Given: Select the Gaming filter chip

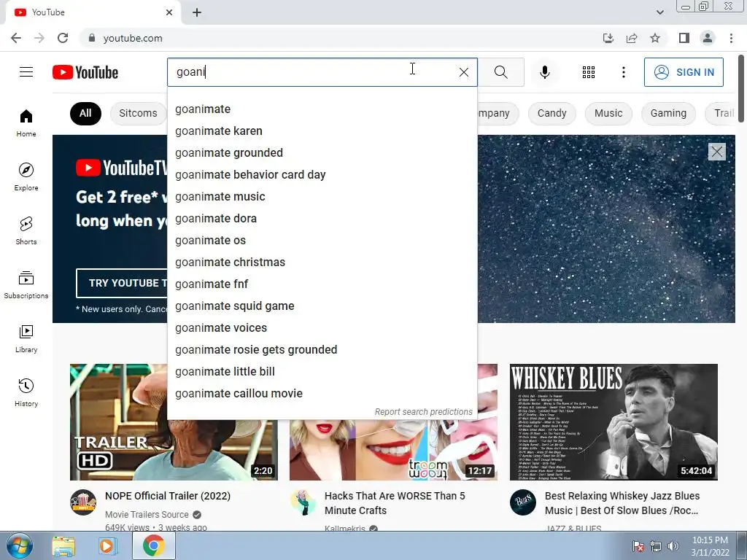Looking at the screenshot, I should (668, 113).
